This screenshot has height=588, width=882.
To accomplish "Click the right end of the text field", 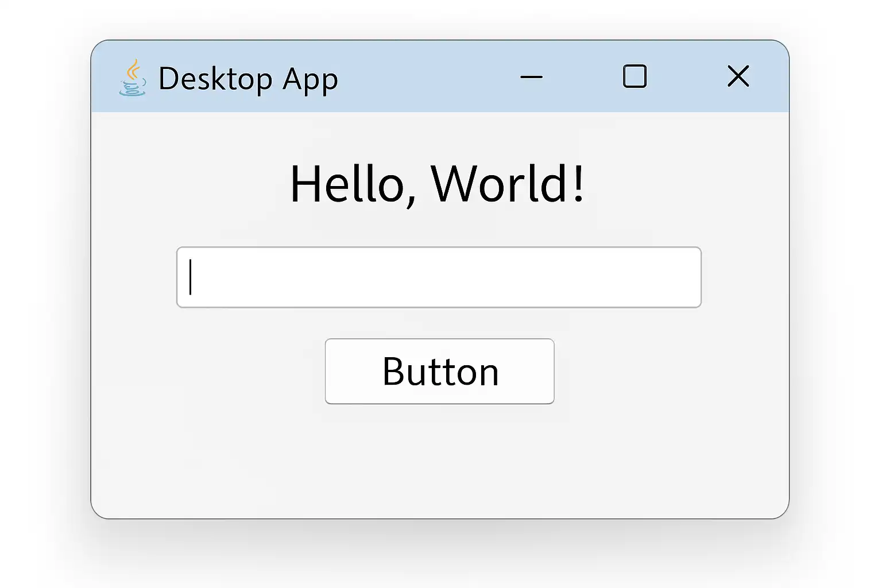I will [686, 277].
